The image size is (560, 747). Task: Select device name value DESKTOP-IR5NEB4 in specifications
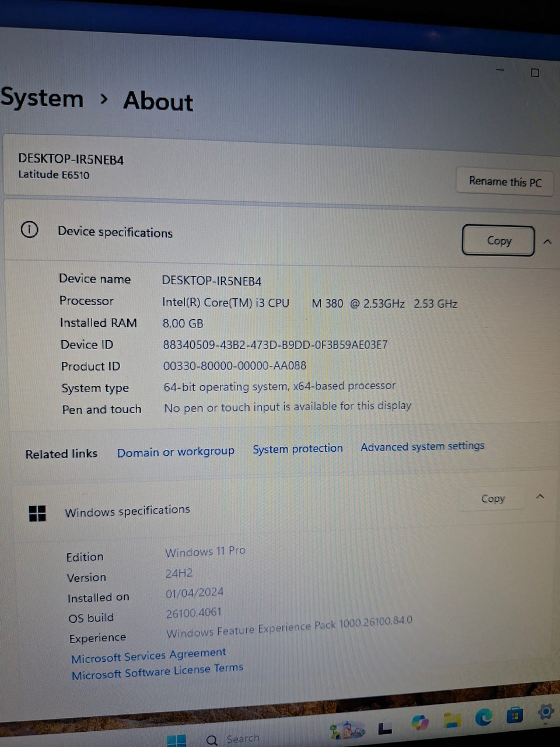[x=211, y=281]
